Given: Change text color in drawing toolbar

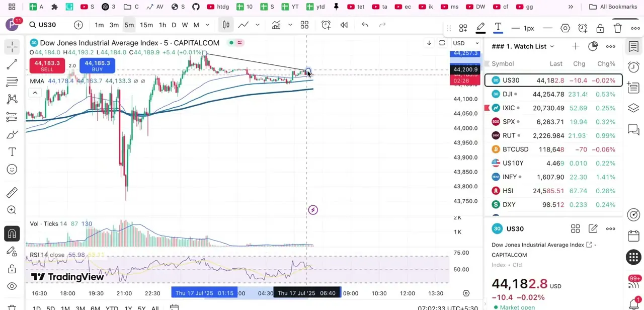Looking at the screenshot, I should (x=498, y=28).
